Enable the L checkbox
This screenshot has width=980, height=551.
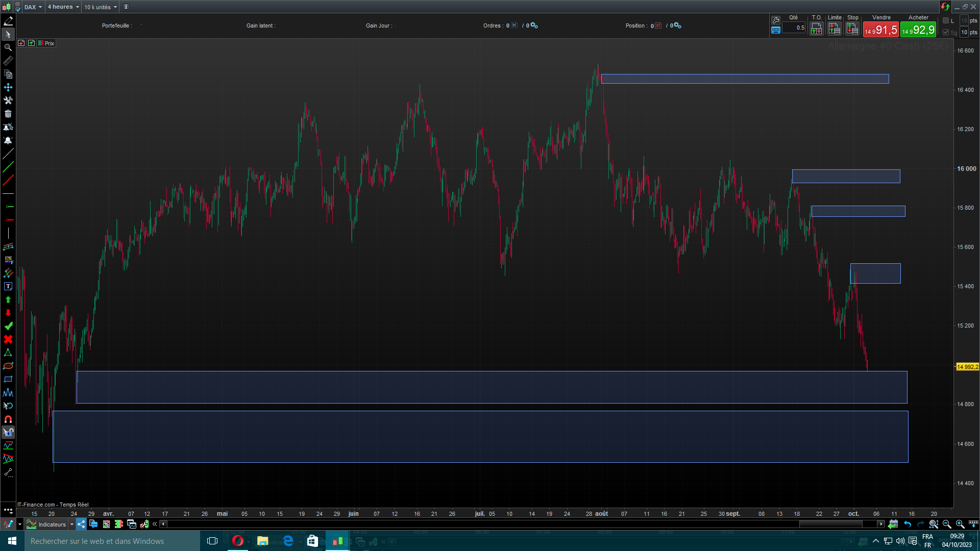[x=946, y=20]
